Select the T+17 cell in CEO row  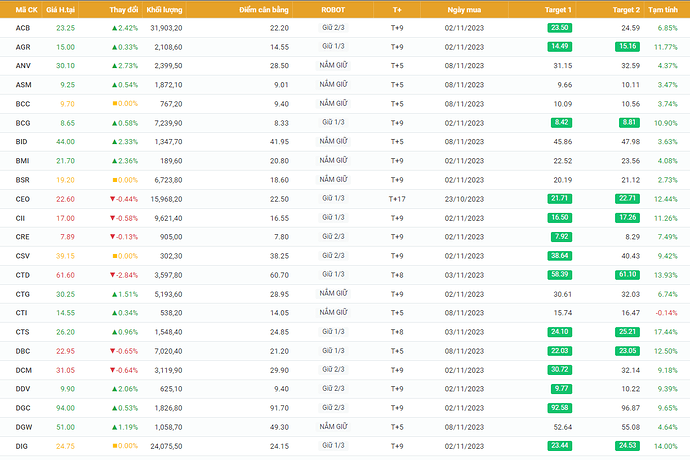397,199
